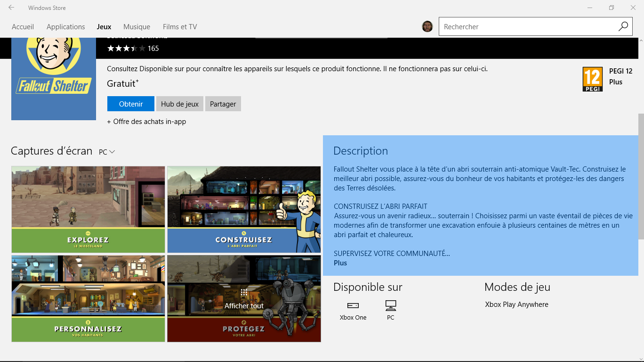Go to Films et TV tab
Image resolution: width=644 pixels, height=362 pixels.
180,27
